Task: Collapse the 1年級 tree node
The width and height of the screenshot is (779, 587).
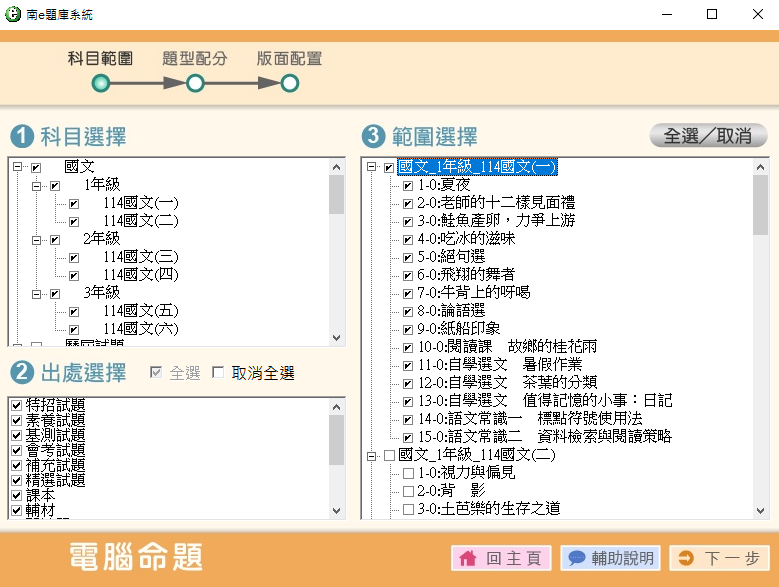Action: click(36, 185)
